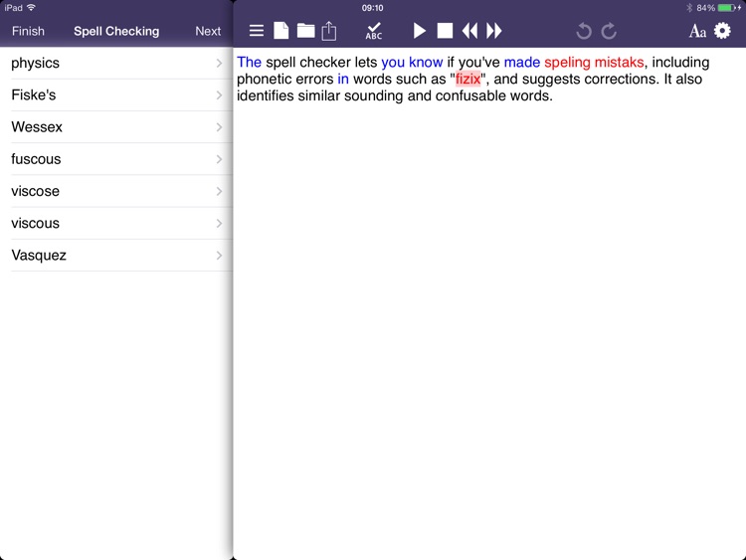Screen dimensions: 746x560
Task: Tap the battery indicator in status bar
Action: coord(727,8)
